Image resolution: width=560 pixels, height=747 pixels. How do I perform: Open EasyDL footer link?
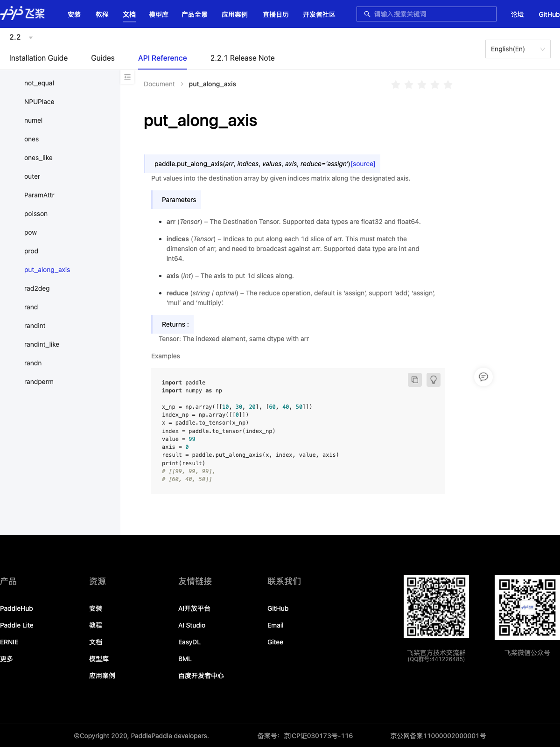click(x=189, y=642)
